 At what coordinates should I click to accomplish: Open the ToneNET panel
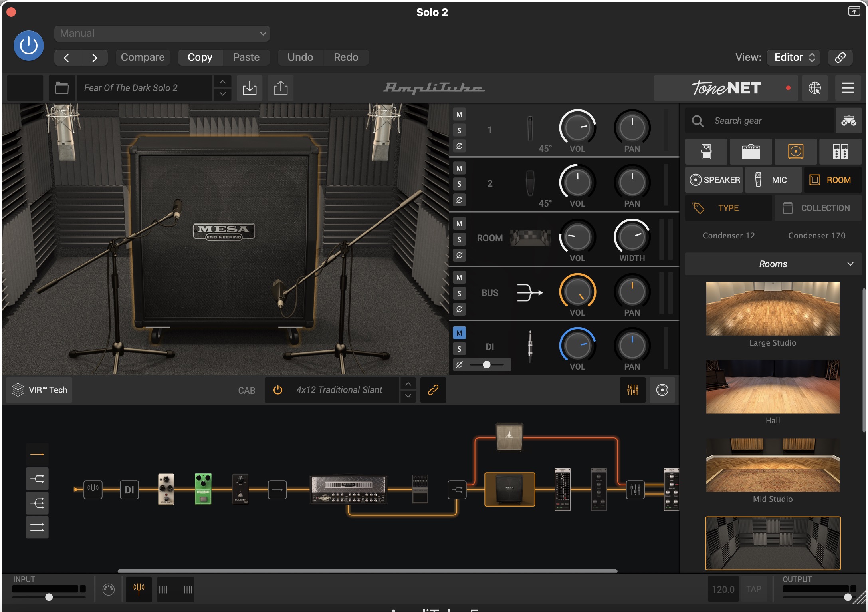pyautogui.click(x=726, y=88)
